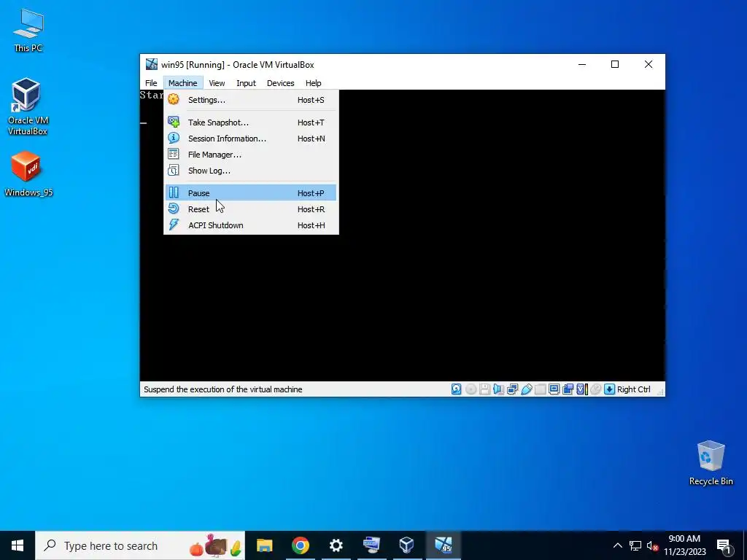Open the View menu

(x=217, y=83)
